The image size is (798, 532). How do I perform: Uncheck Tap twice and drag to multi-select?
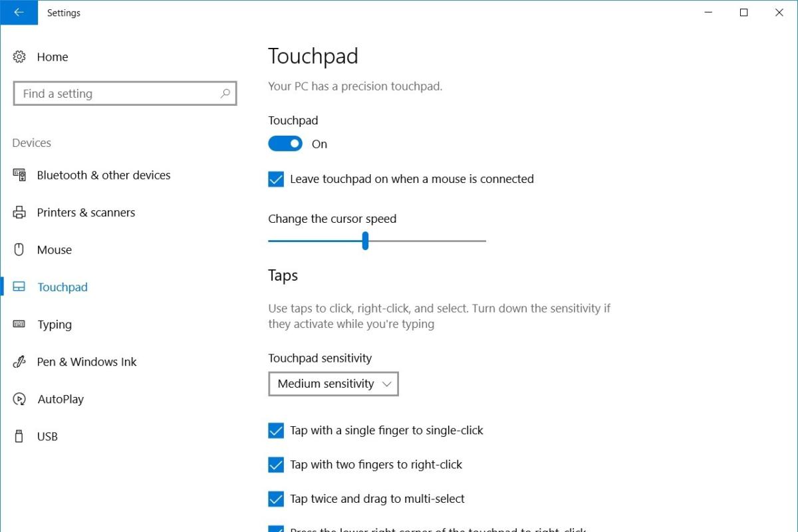point(276,499)
